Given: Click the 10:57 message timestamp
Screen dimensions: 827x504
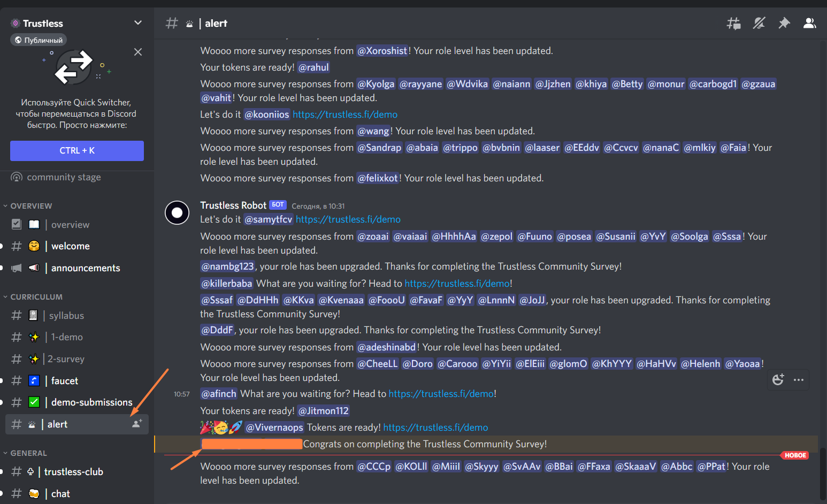Looking at the screenshot, I should (x=182, y=394).
